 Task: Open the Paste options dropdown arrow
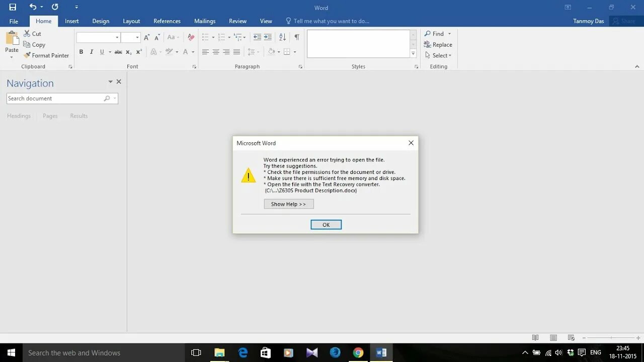(12, 57)
